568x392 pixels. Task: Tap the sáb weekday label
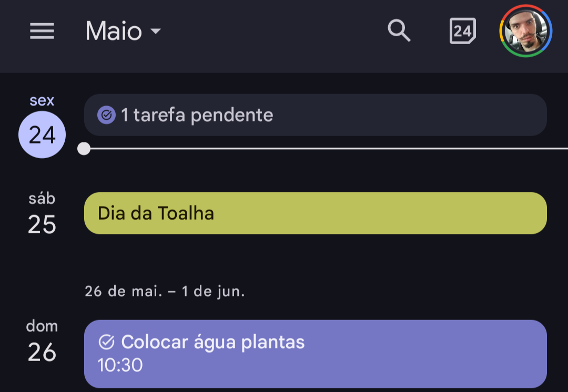(42, 199)
